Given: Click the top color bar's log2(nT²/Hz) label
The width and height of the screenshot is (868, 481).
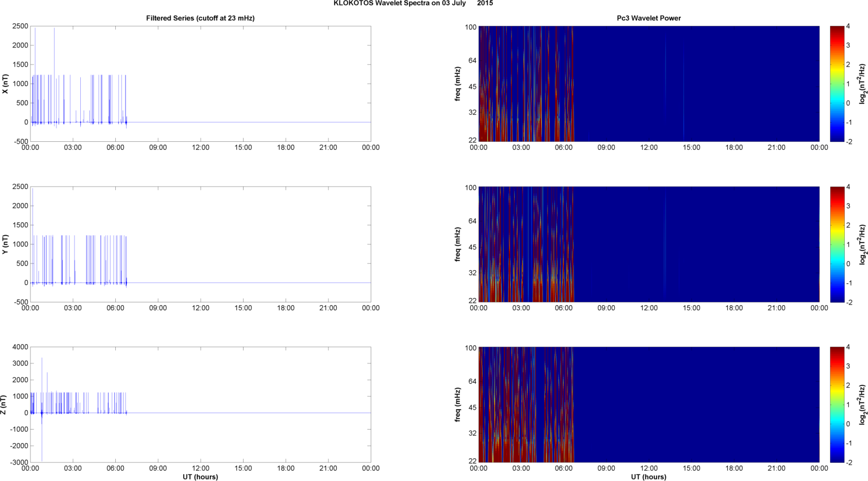Looking at the screenshot, I should [x=862, y=84].
